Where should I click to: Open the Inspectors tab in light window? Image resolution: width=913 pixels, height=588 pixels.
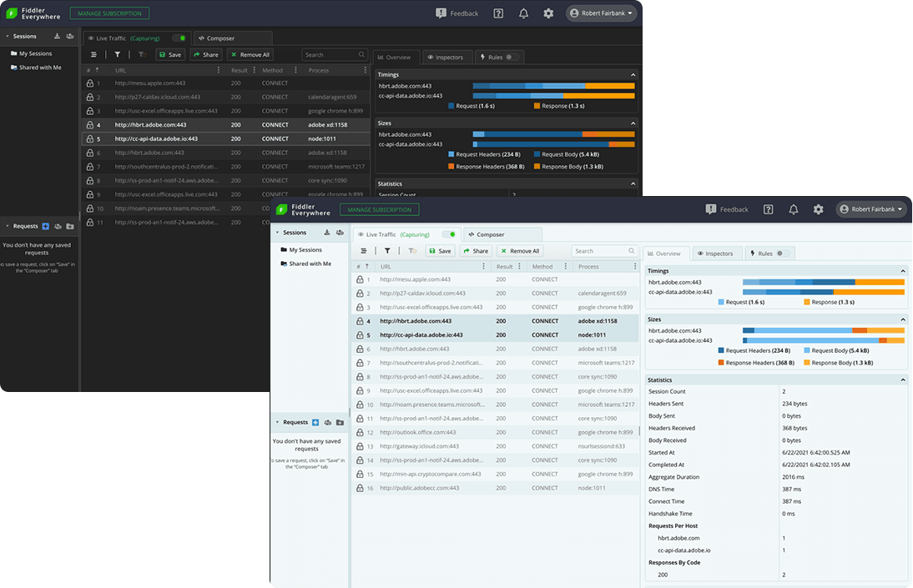[715, 254]
